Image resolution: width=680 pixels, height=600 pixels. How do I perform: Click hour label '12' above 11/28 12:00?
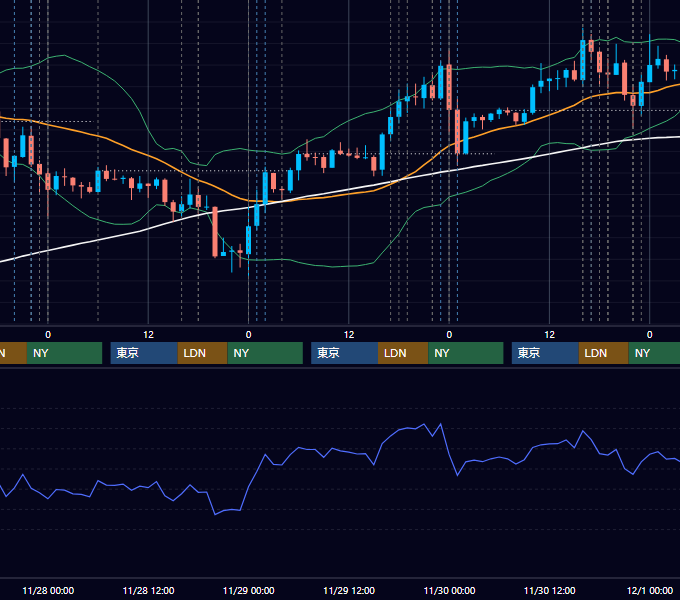(148, 335)
